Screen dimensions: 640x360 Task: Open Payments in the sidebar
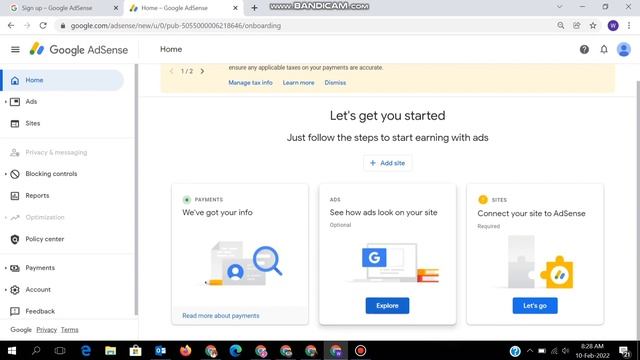tap(40, 268)
